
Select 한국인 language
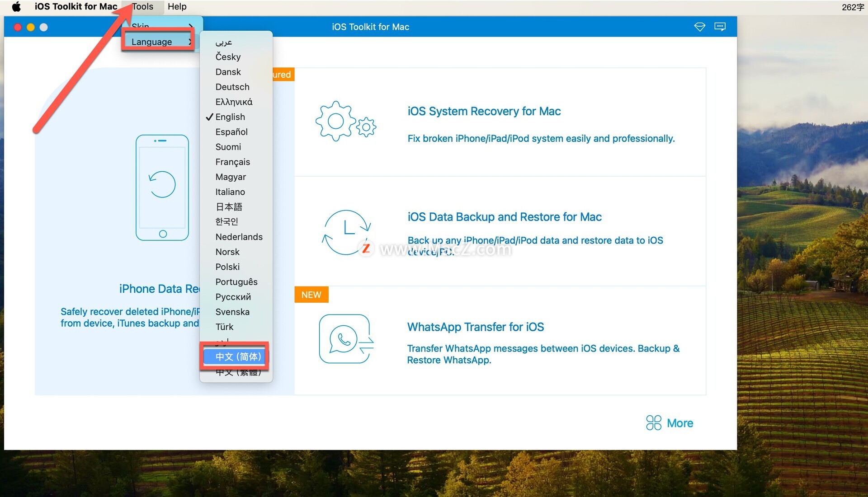236,222
